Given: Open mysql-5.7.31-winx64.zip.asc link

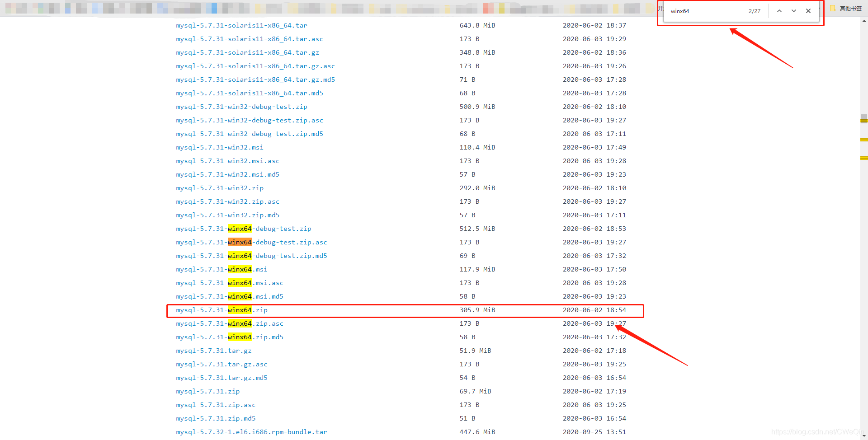Looking at the screenshot, I should [x=230, y=323].
